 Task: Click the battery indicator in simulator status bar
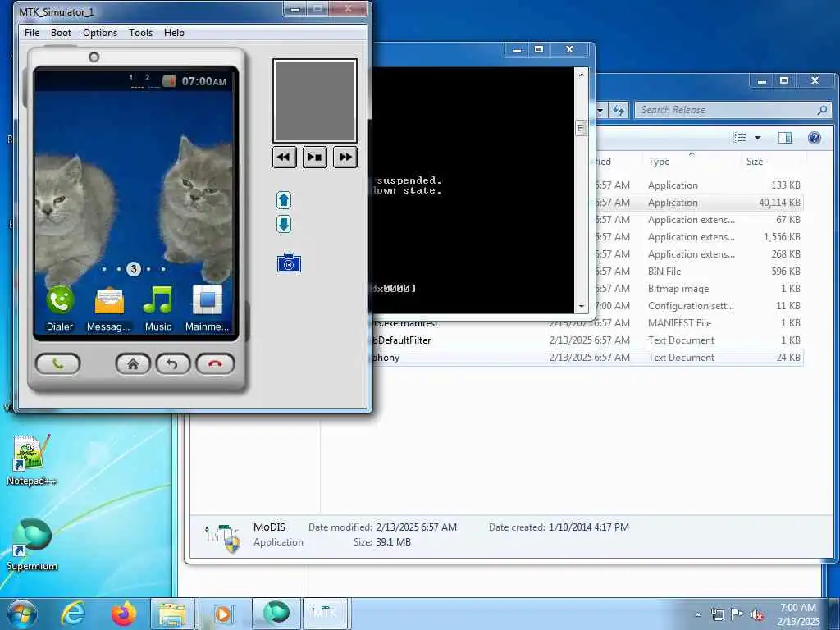click(x=169, y=81)
